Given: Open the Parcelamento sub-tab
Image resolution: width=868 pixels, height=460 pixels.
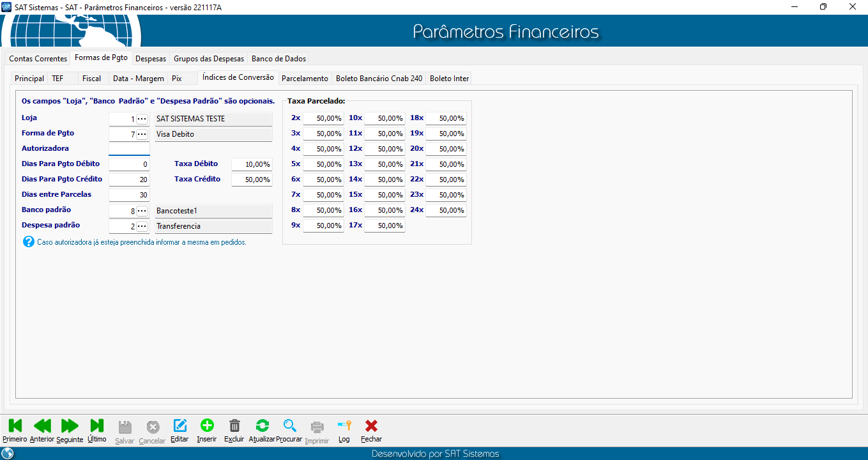Looking at the screenshot, I should [x=305, y=79].
